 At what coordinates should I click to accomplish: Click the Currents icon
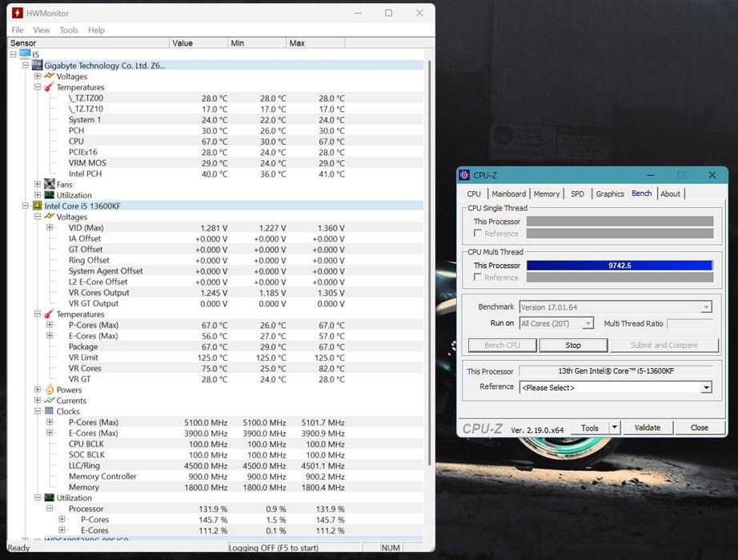pos(50,401)
